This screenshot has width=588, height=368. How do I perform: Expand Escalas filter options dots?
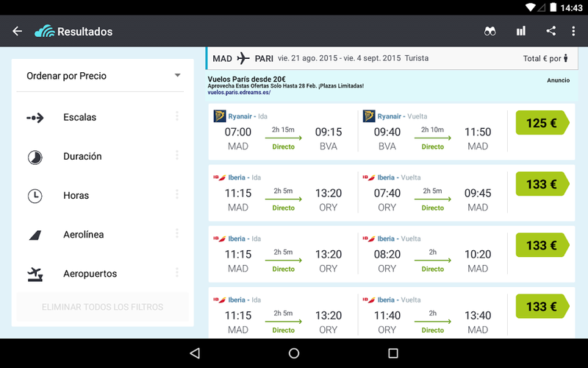click(x=177, y=116)
